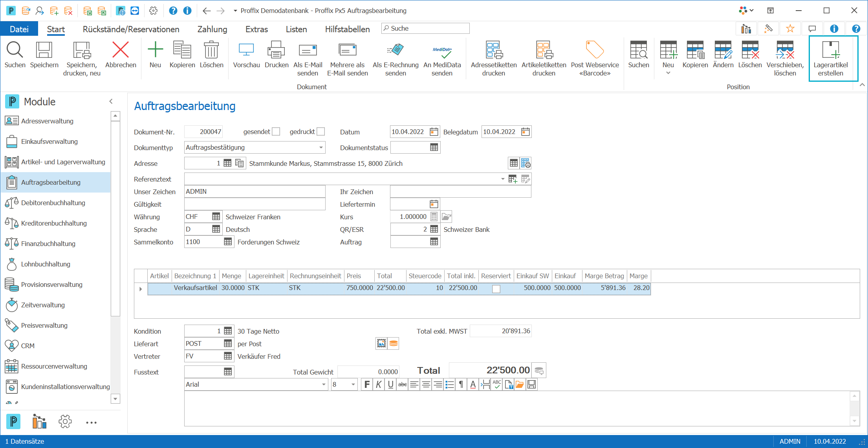The width and height of the screenshot is (868, 448).
Task: Send document via Als E-Mail senden
Action: (x=308, y=50)
